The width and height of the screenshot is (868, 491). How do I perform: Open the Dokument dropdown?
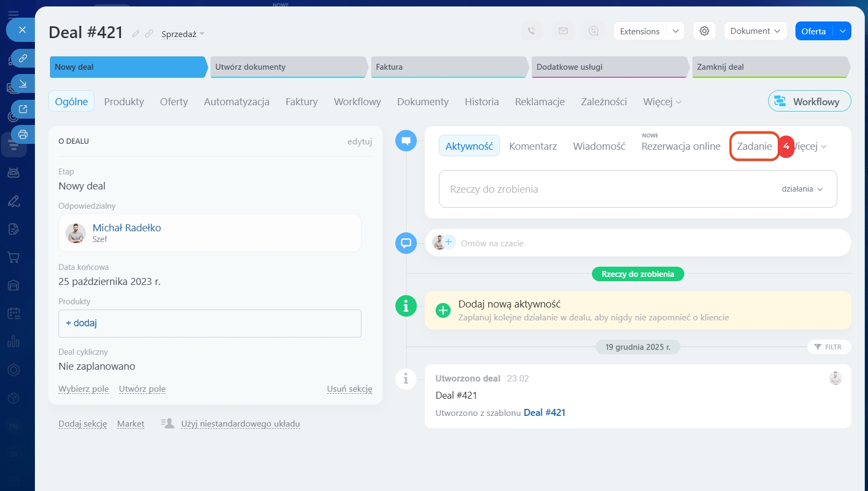[x=755, y=31]
